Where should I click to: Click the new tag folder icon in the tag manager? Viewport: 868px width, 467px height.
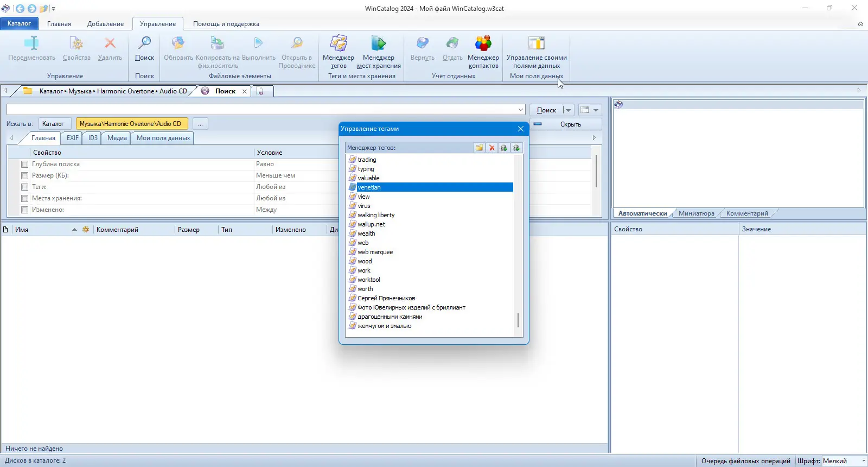point(479,148)
